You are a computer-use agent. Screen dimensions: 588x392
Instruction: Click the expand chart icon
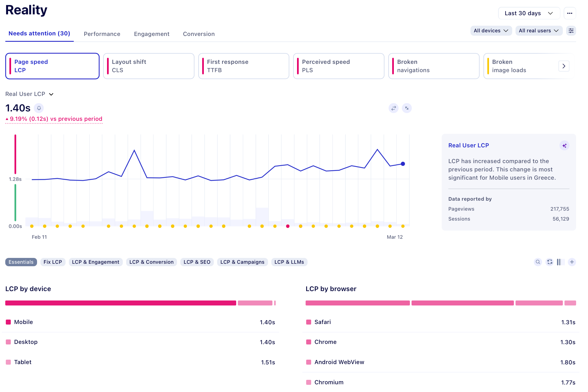point(407,108)
